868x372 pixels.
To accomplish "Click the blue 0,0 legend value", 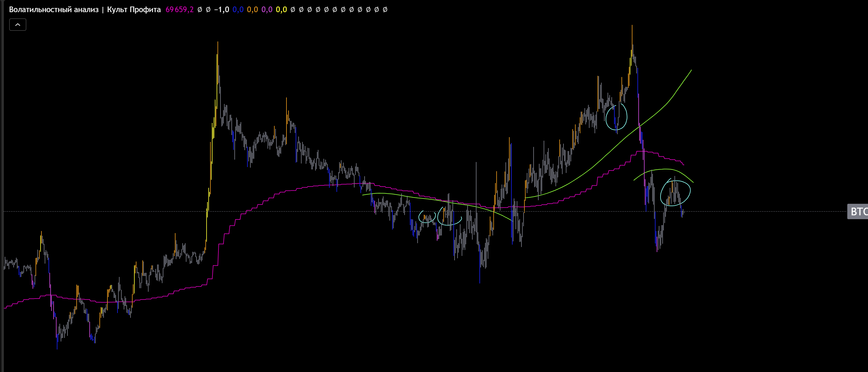I will pyautogui.click(x=238, y=9).
